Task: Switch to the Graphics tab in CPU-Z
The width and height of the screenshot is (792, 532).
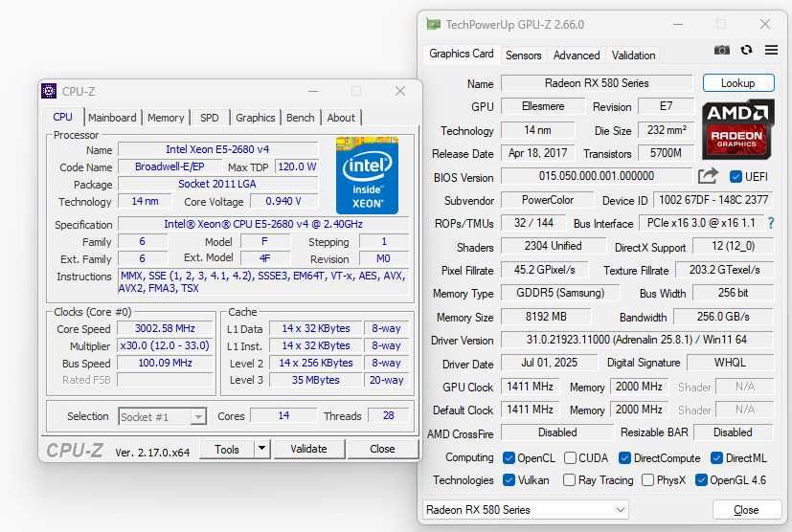Action: coord(255,118)
